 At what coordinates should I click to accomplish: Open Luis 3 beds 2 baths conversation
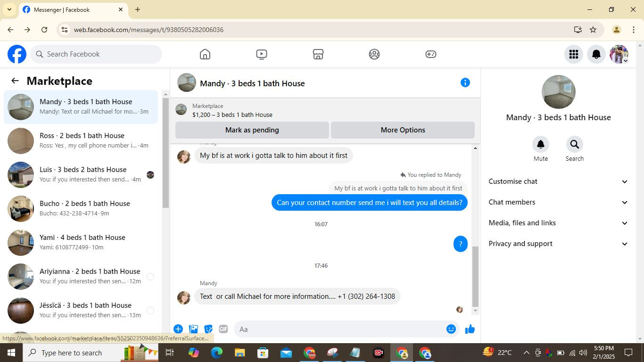[x=81, y=175]
